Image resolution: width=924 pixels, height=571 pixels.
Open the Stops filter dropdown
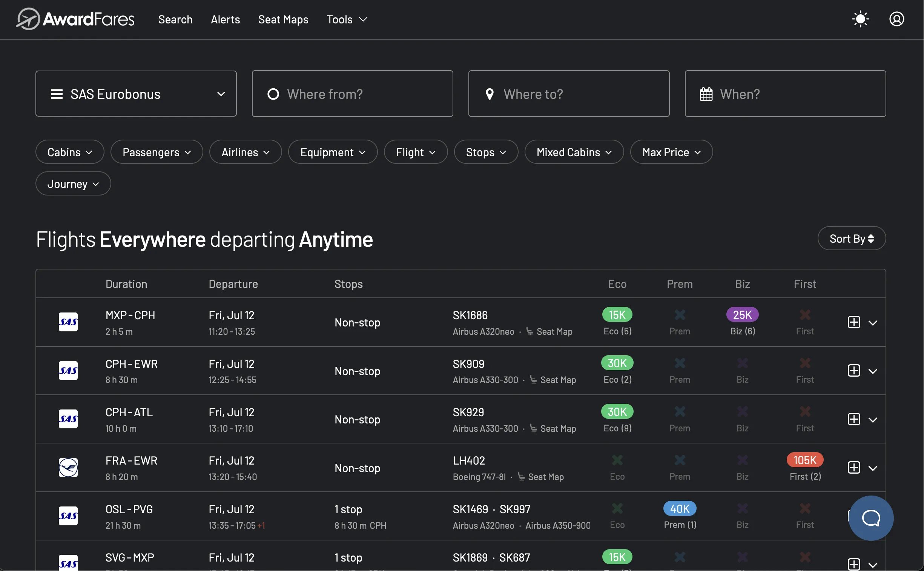(486, 152)
